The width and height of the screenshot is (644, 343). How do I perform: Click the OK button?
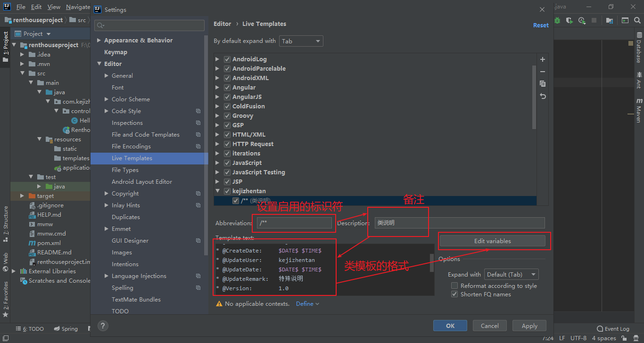(450, 326)
